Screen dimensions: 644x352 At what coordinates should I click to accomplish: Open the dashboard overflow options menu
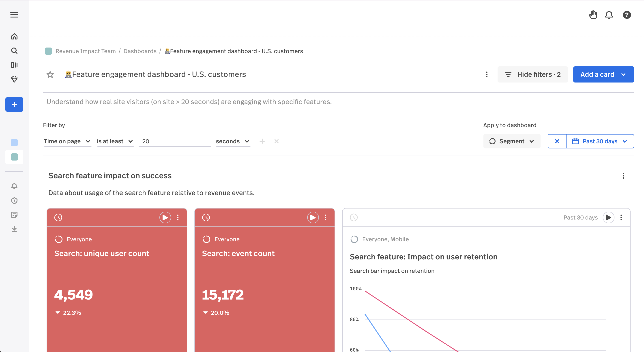point(487,74)
